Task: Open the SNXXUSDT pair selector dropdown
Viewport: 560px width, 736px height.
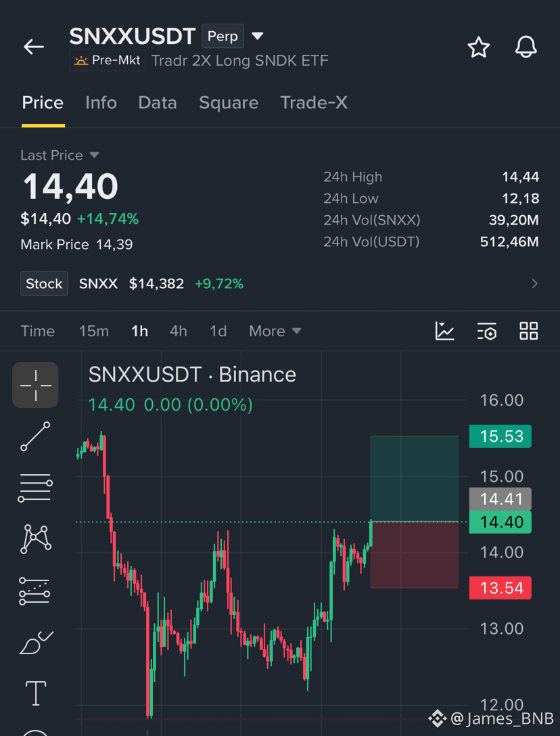Action: (x=258, y=36)
